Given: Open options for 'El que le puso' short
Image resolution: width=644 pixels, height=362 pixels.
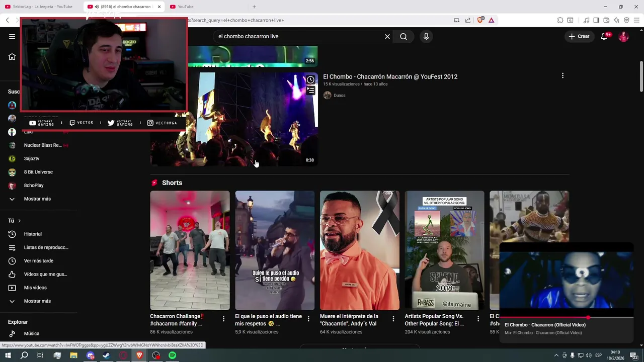Looking at the screenshot, I should (x=309, y=319).
